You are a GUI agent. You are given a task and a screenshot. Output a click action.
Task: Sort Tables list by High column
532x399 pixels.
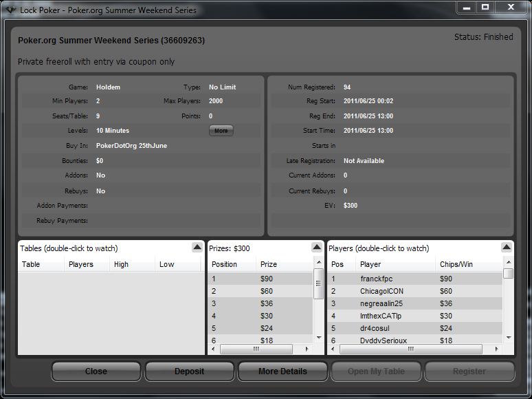pos(132,264)
